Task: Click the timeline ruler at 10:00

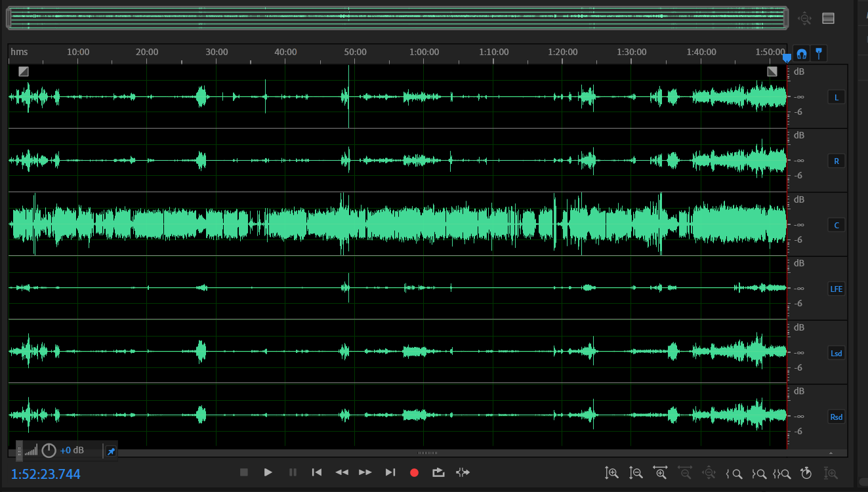Action: pos(78,52)
